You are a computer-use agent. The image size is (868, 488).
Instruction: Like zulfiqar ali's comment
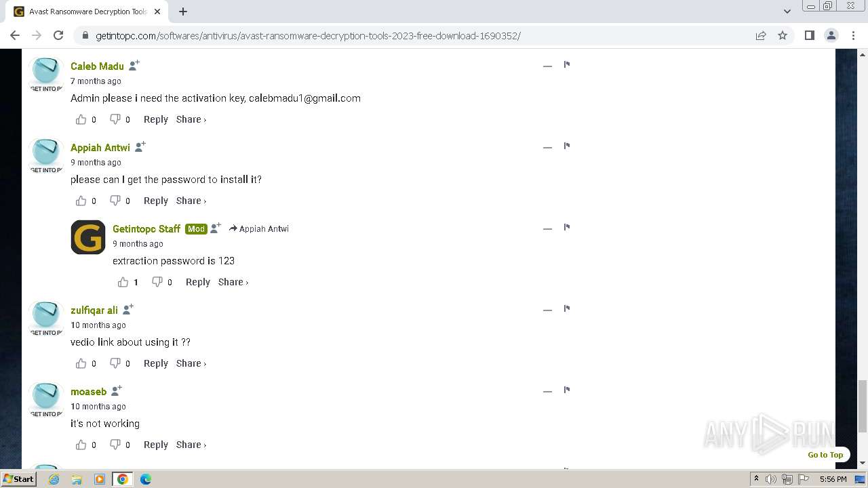(x=81, y=363)
